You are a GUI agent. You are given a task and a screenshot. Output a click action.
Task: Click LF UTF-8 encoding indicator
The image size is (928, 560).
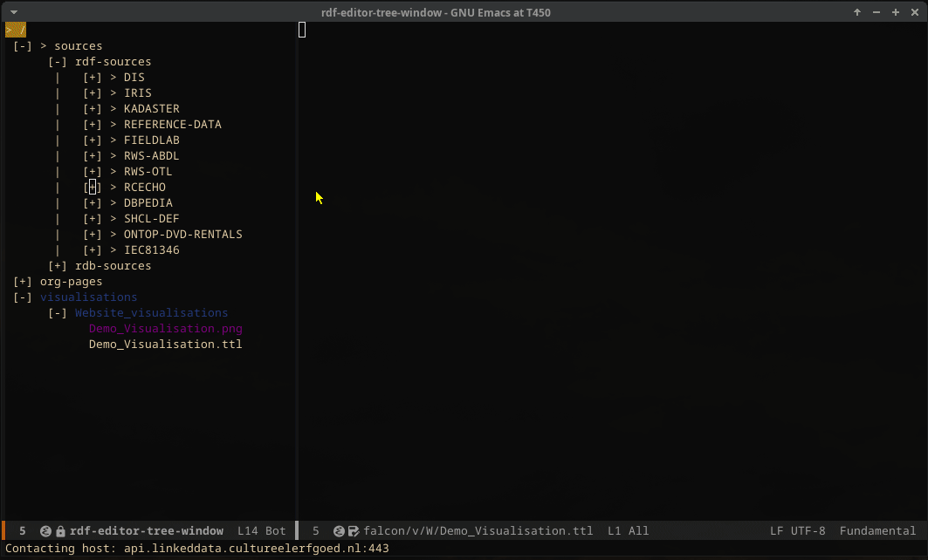[797, 530]
